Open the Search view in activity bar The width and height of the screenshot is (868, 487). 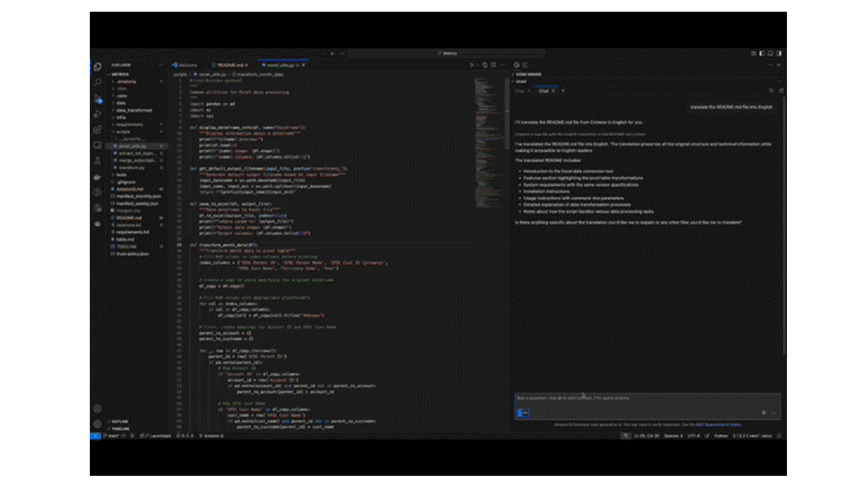tap(97, 83)
